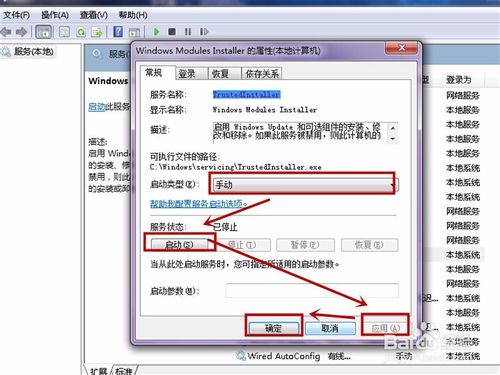Click the 扩展 tab at bottom

pos(99,371)
